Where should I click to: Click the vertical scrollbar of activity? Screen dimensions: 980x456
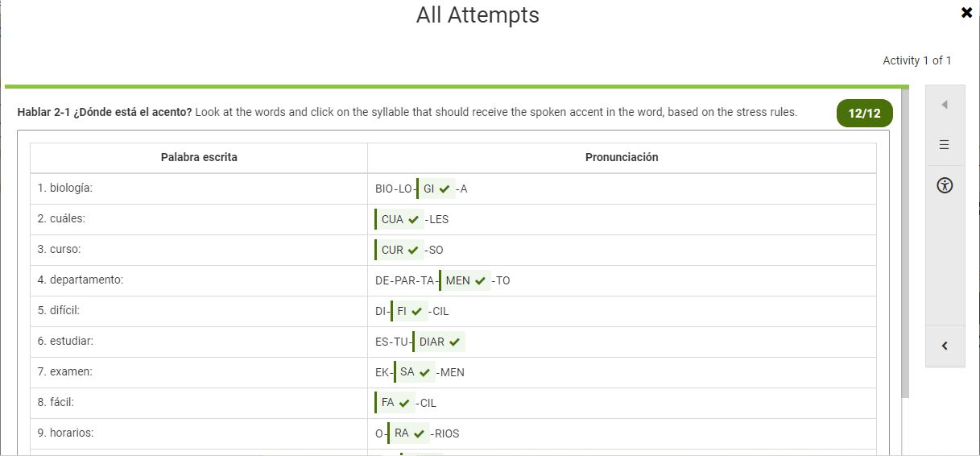(905, 243)
